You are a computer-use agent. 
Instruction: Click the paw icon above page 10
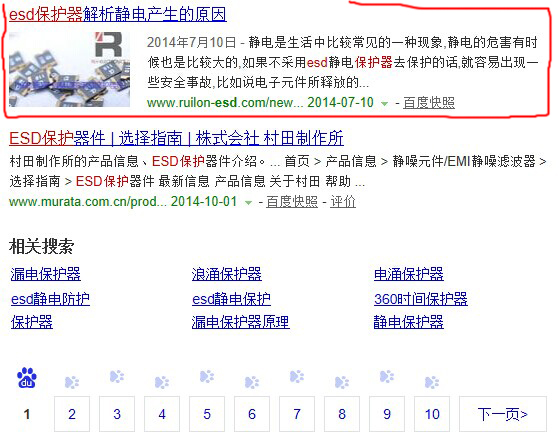tap(432, 382)
